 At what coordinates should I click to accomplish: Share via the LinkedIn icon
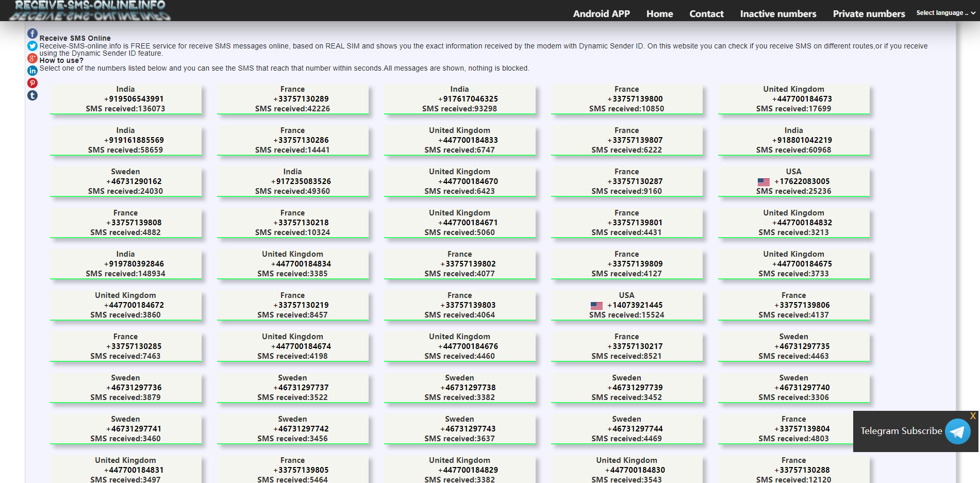coord(32,71)
